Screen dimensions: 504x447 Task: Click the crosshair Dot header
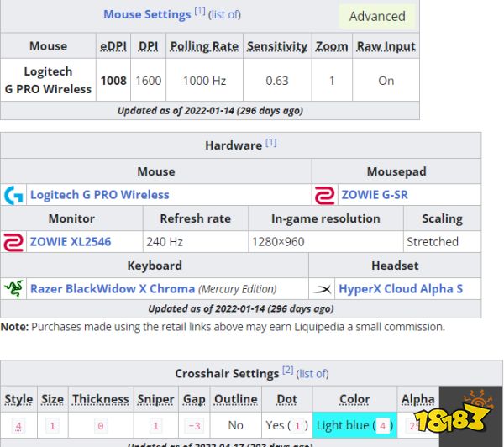click(286, 399)
